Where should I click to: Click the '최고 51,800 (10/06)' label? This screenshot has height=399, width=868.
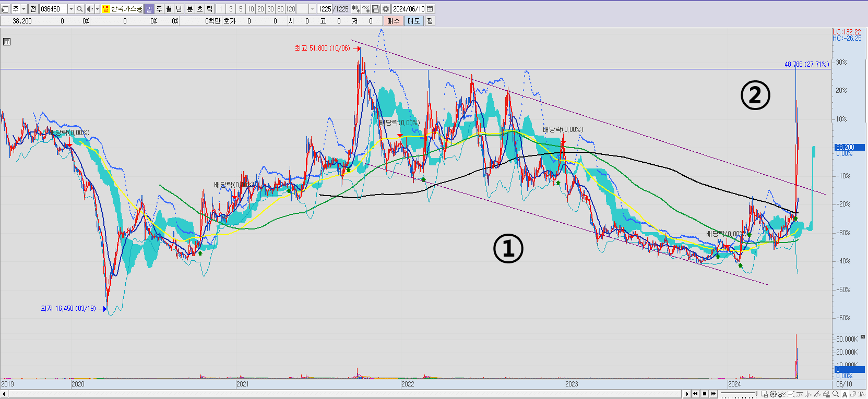[x=322, y=48]
